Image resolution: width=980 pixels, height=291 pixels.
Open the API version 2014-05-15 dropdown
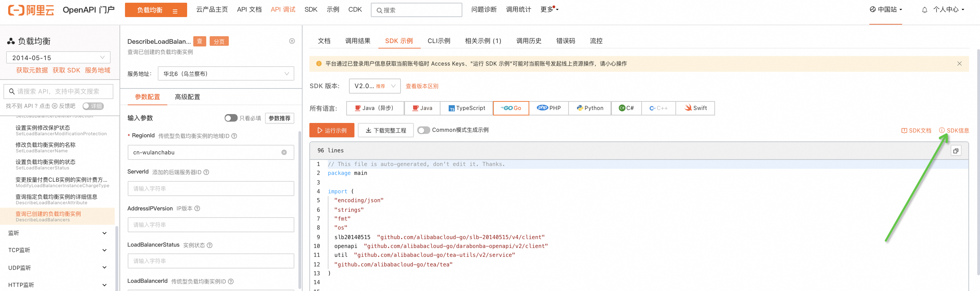[58, 58]
